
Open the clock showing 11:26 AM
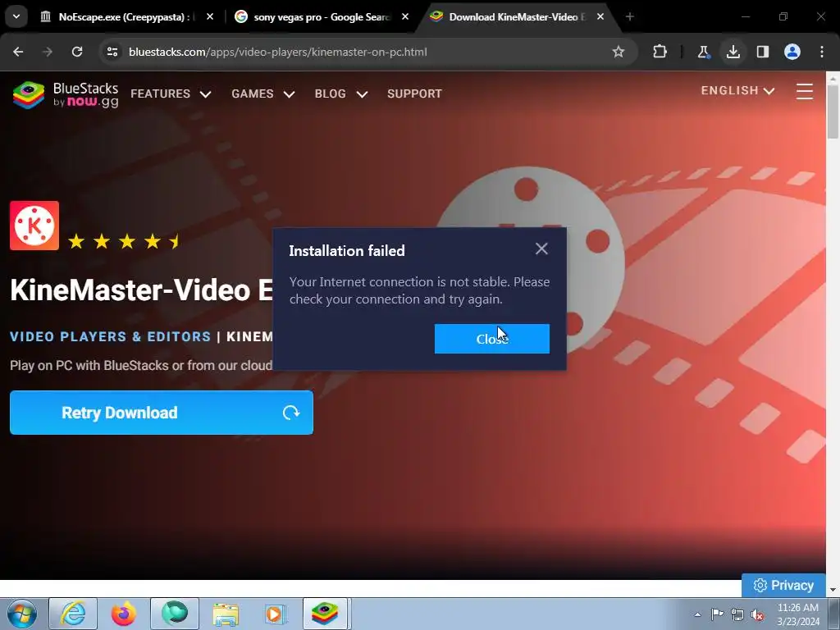point(797,614)
